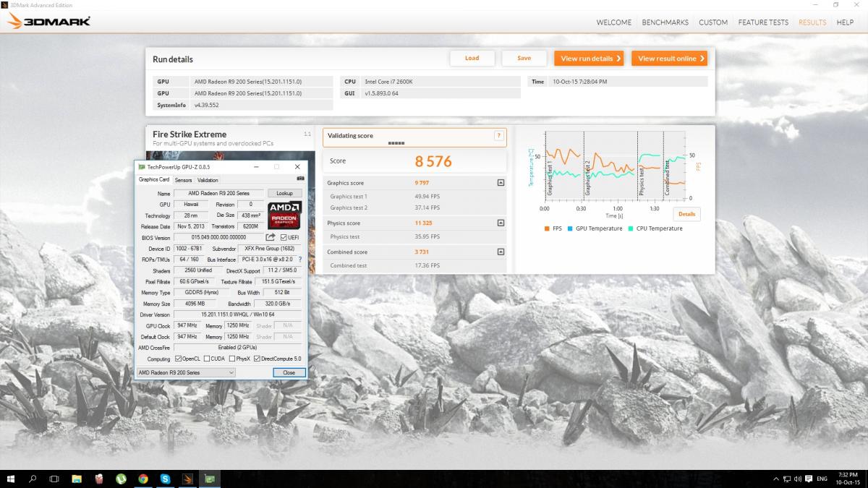
Task: Click the network icon in system tray
Action: point(786,479)
